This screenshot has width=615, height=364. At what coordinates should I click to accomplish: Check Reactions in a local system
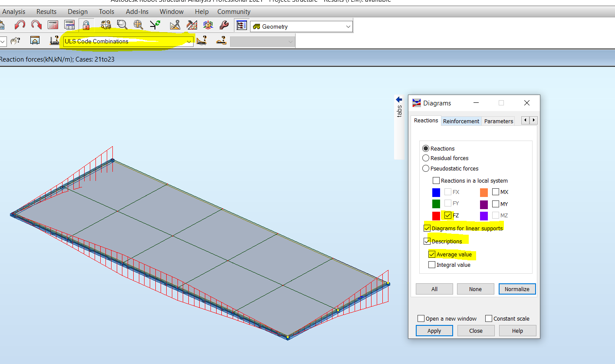[436, 180]
